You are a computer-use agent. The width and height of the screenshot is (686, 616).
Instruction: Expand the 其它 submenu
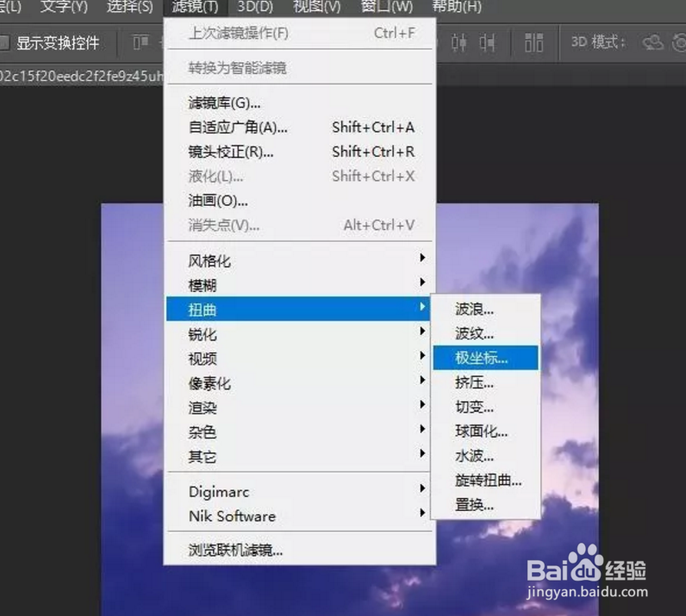point(298,457)
